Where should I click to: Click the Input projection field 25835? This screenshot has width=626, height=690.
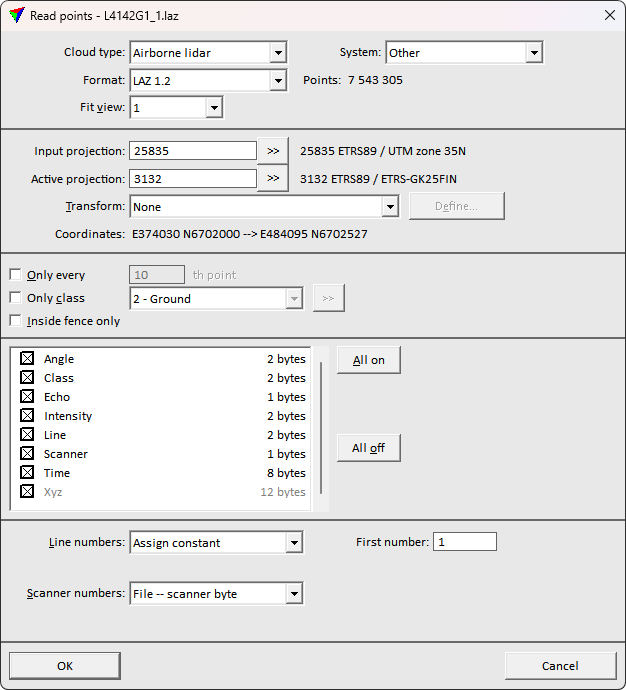193,151
